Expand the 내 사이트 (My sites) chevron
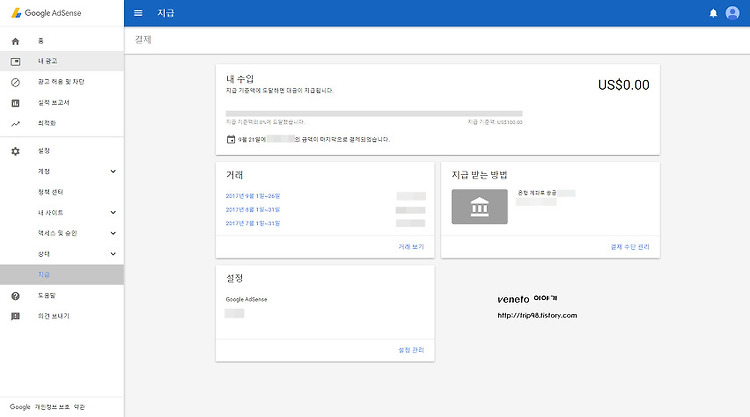 113,212
